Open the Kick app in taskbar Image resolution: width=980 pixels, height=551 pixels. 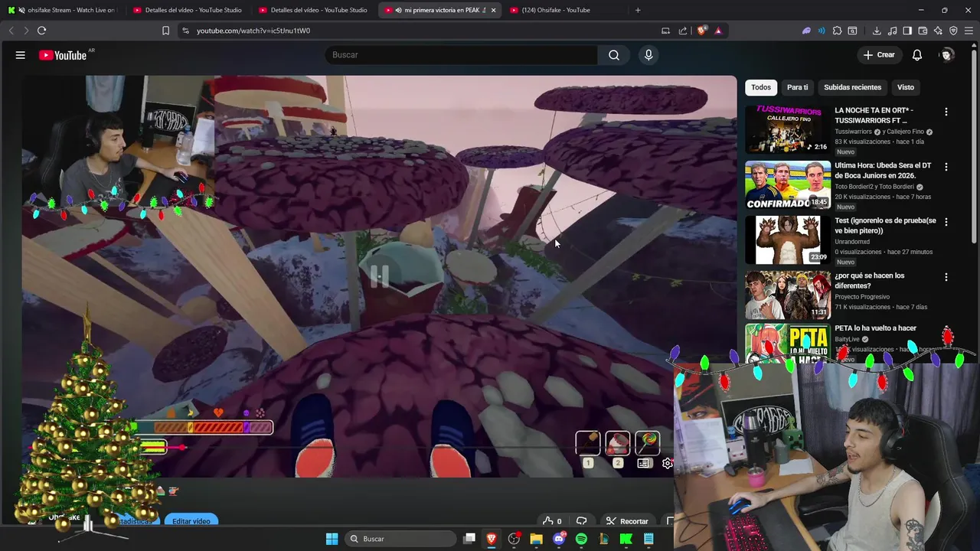coord(626,539)
